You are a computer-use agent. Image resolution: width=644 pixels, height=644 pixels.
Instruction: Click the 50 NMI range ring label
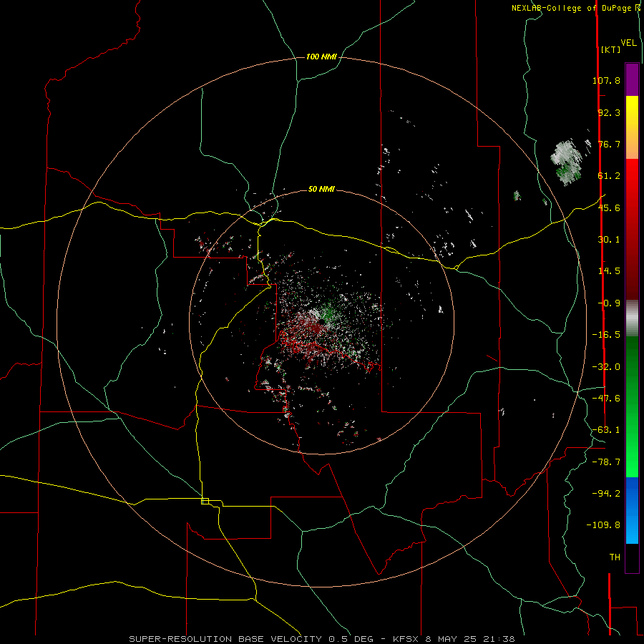(x=321, y=189)
